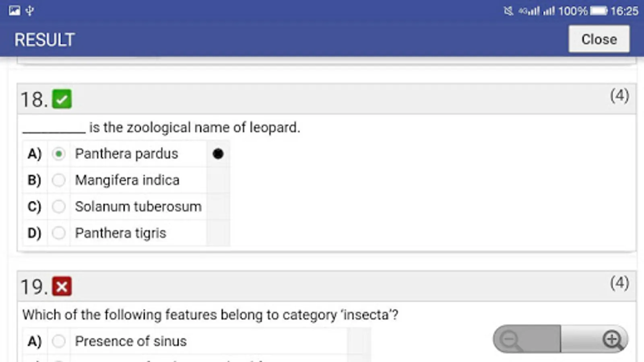Click question 19 text about insecta
The image size is (644, 362).
210,315
